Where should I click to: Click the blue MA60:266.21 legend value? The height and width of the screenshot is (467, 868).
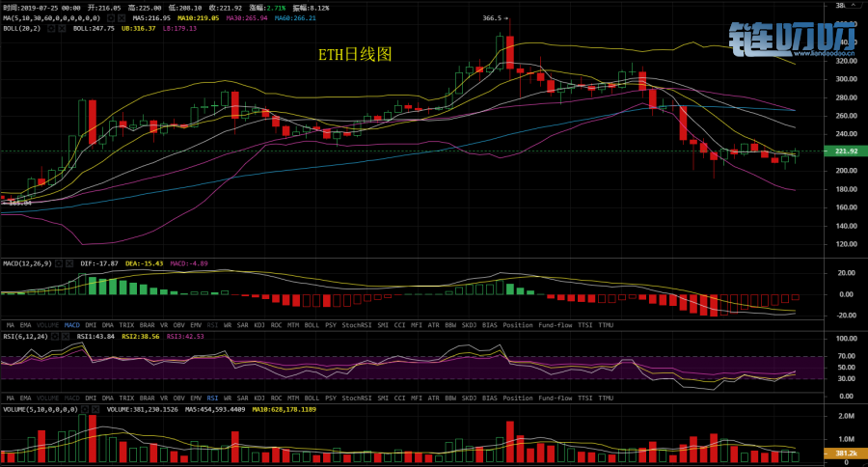click(296, 18)
